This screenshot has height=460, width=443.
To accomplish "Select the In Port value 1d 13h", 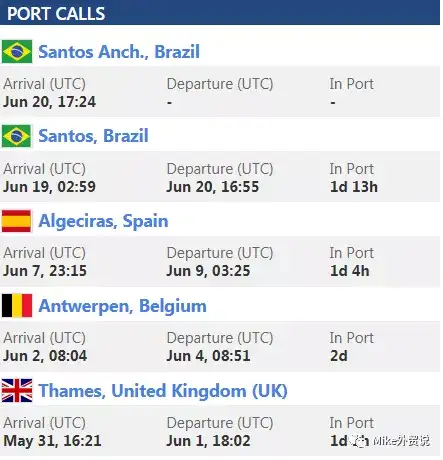I will (354, 187).
